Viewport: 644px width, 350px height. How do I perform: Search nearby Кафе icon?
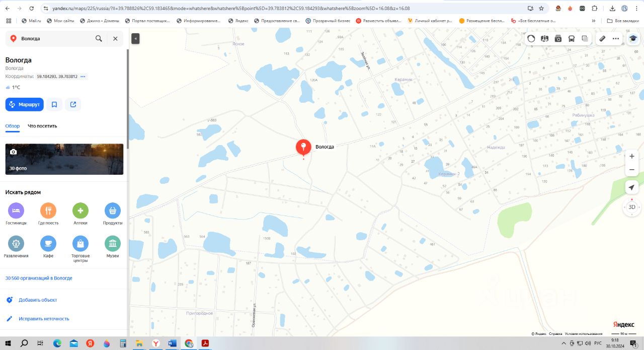pyautogui.click(x=48, y=243)
